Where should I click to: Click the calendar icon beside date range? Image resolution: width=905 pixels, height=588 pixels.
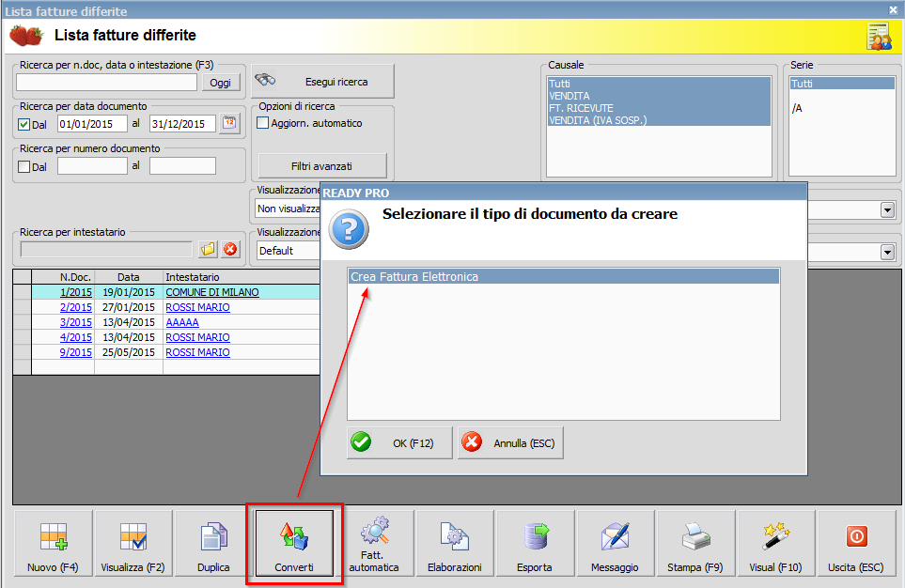click(229, 123)
